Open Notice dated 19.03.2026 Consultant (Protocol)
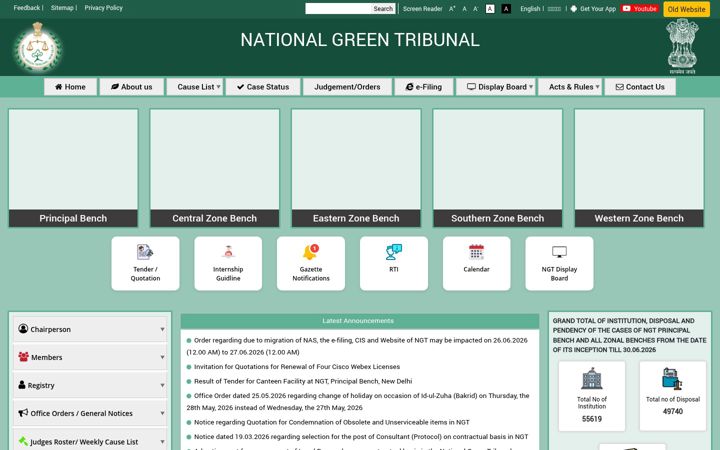Screen dimensions: 720x450 (361, 437)
